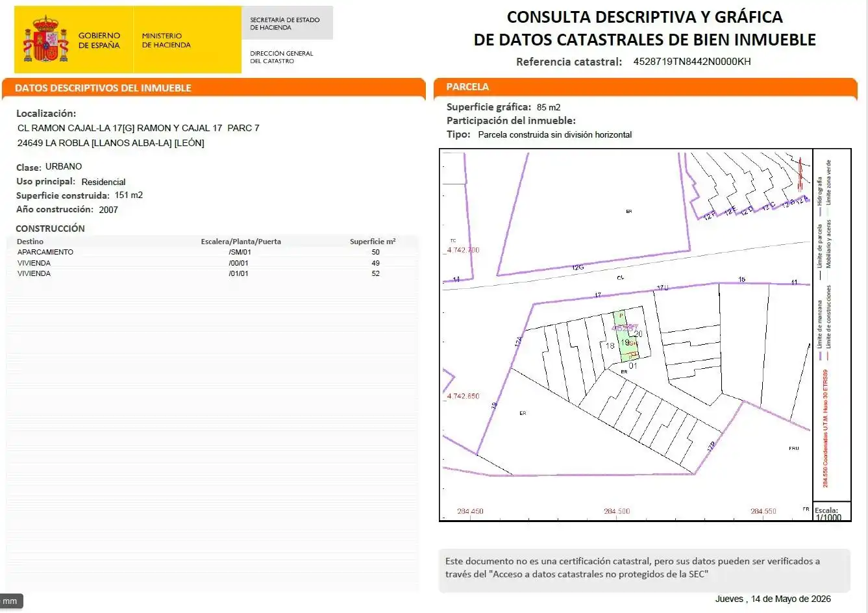
Task: Click "SECRETARÍA DE ESTADO DE HACIENDA" label
Action: 285,23
